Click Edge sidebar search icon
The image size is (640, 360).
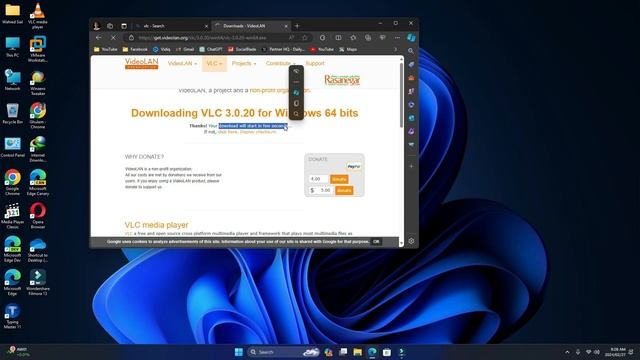pos(411,51)
